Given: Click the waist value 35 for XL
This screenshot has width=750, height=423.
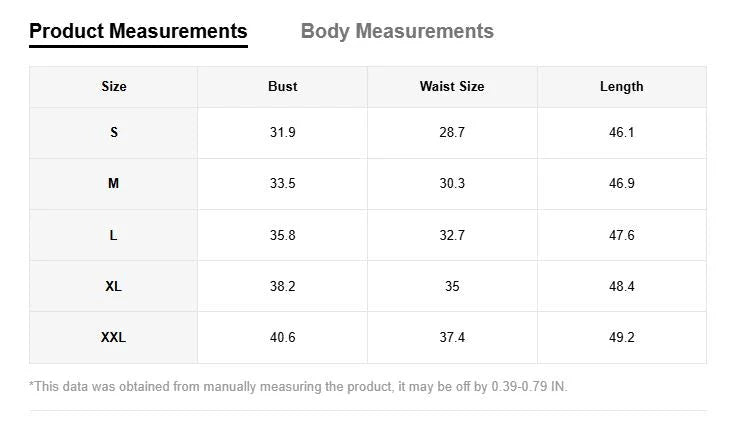Looking at the screenshot, I should 452,287.
